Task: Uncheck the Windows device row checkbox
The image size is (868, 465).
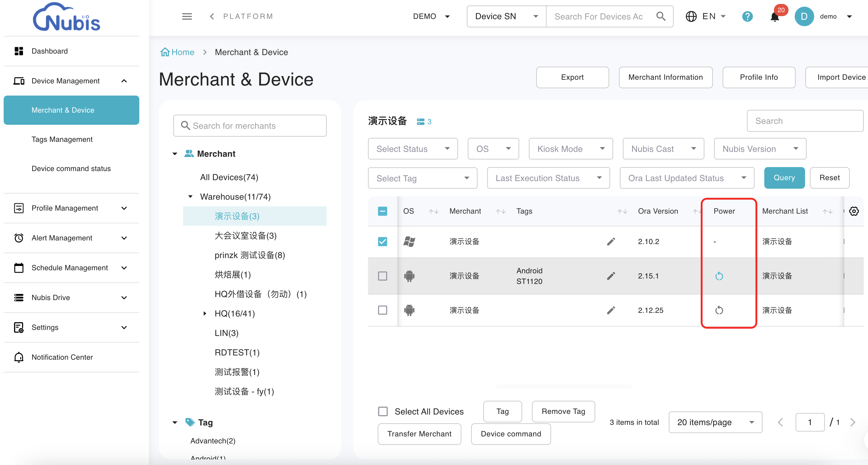Action: [x=382, y=241]
